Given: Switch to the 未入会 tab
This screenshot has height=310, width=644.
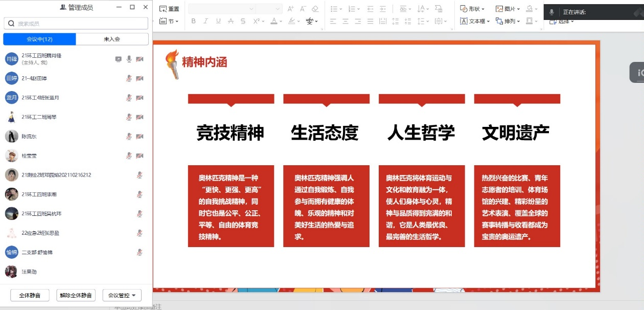Looking at the screenshot, I should [x=112, y=39].
